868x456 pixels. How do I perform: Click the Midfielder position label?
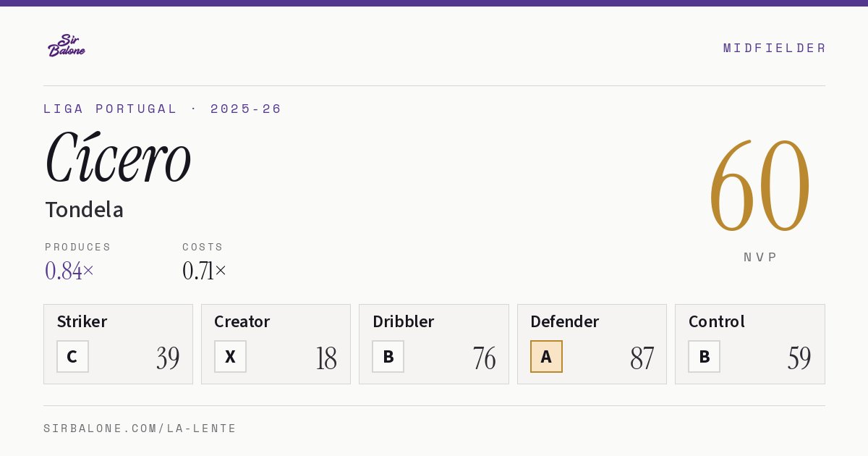point(775,48)
